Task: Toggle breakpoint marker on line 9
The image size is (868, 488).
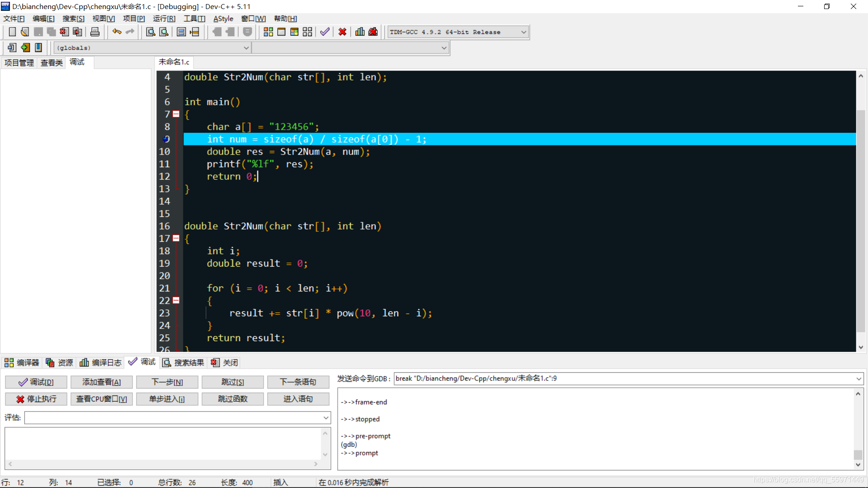Action: (x=166, y=139)
